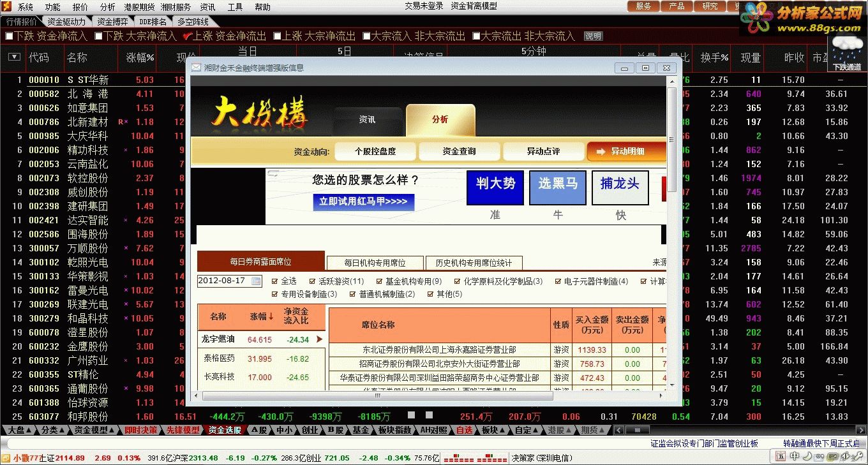The height and width of the screenshot is (465, 868).
Task: Click the 国 input method tray icon
Action: coord(782,456)
